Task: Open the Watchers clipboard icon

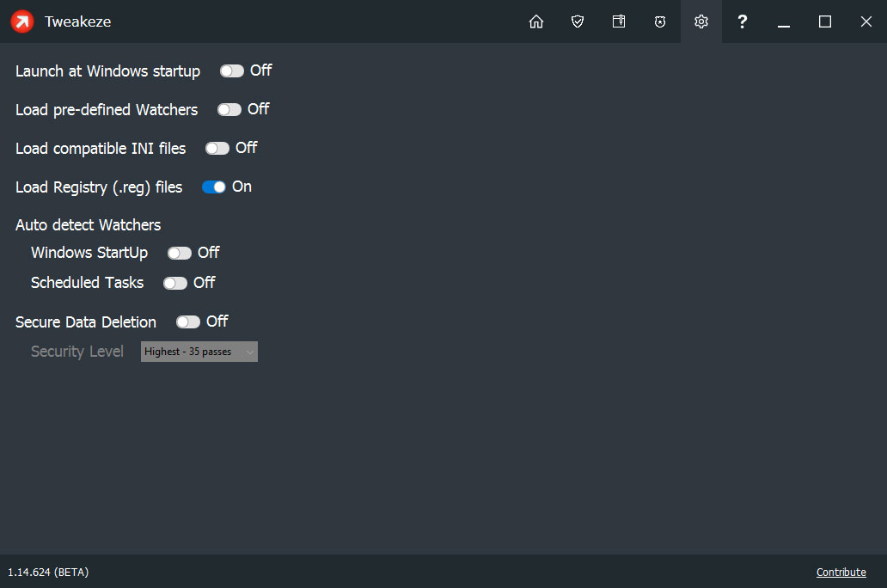Action: click(619, 21)
